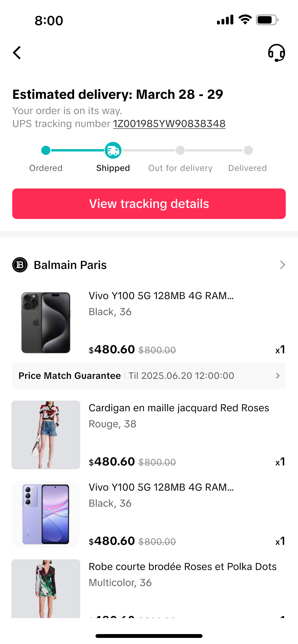Open Balmain Paris store name
The height and width of the screenshot is (644, 298).
(70, 265)
